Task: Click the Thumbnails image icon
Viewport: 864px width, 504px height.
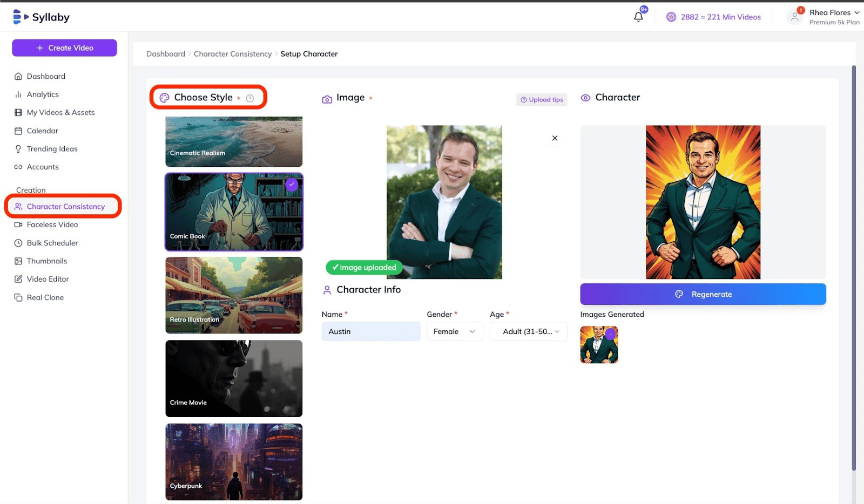Action: coord(18,261)
